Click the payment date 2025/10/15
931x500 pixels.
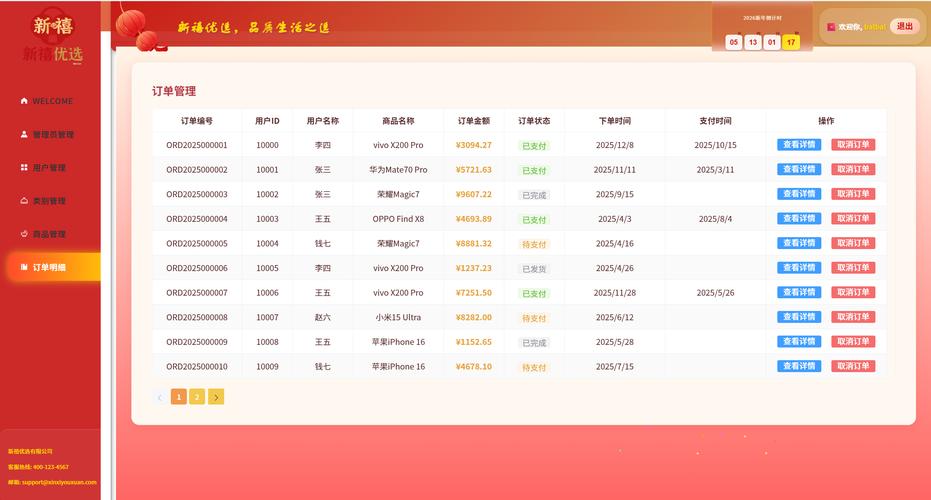coord(715,145)
